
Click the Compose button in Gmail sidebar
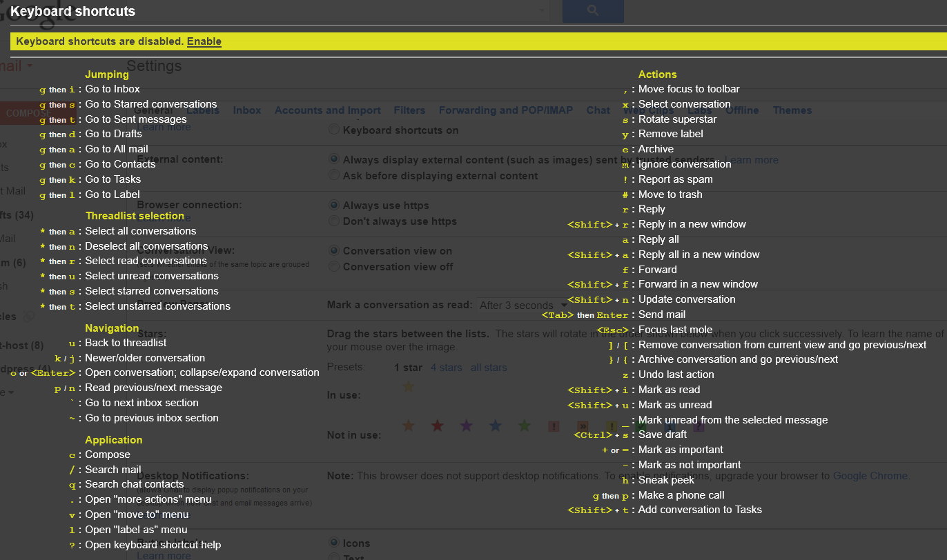(37, 113)
